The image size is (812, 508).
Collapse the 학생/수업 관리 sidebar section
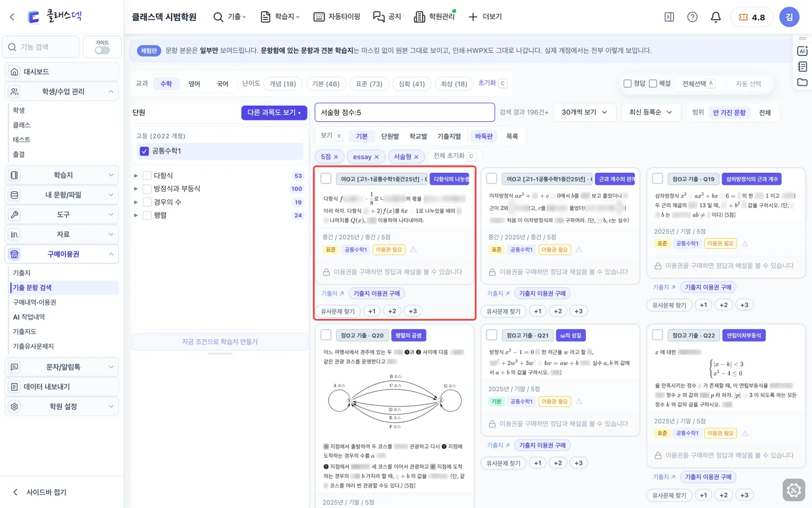click(x=62, y=91)
